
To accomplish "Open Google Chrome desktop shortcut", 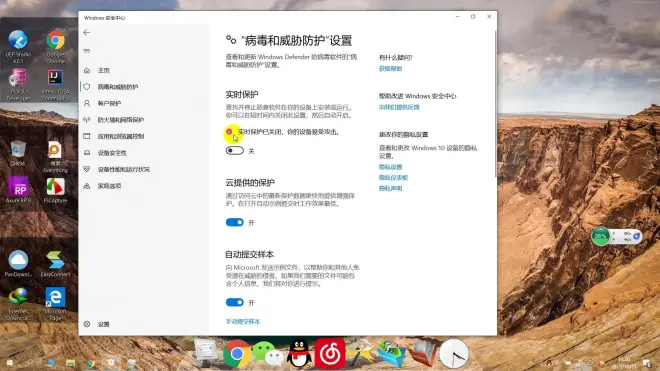I will [x=55, y=46].
